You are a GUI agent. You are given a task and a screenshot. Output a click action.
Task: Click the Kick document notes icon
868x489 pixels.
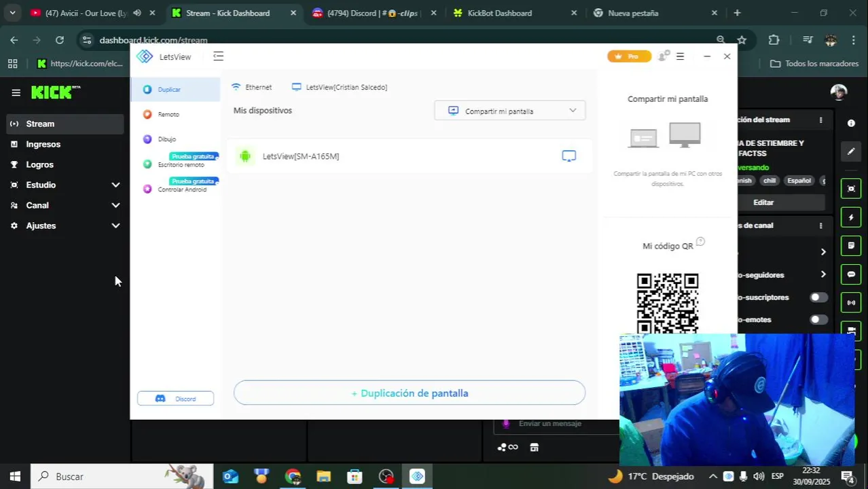(x=851, y=245)
